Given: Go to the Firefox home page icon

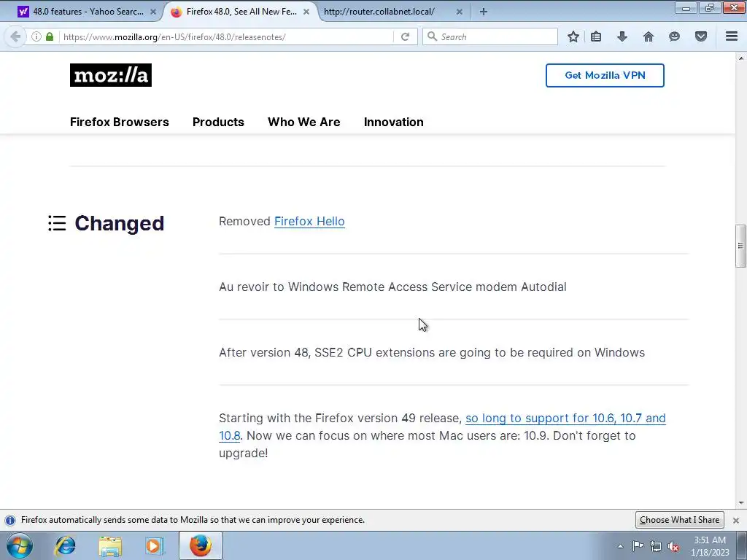Looking at the screenshot, I should [x=648, y=36].
